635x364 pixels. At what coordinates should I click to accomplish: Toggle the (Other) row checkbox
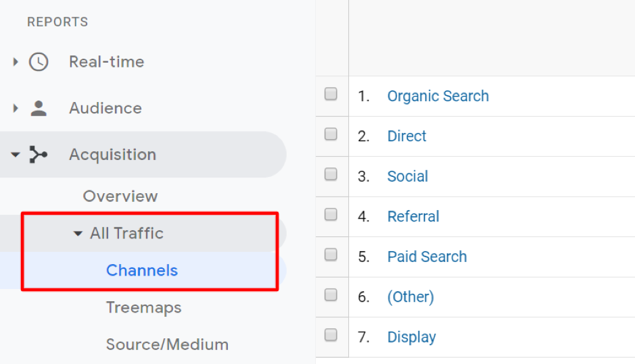(331, 295)
